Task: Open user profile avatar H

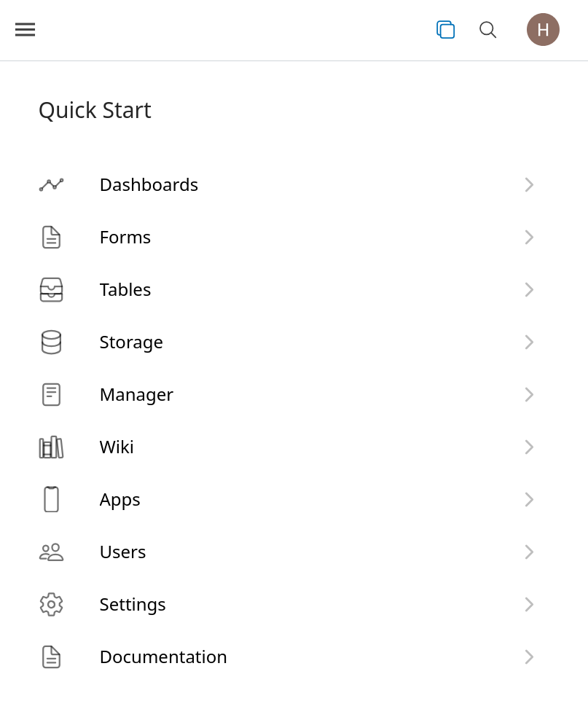Action: click(x=543, y=30)
